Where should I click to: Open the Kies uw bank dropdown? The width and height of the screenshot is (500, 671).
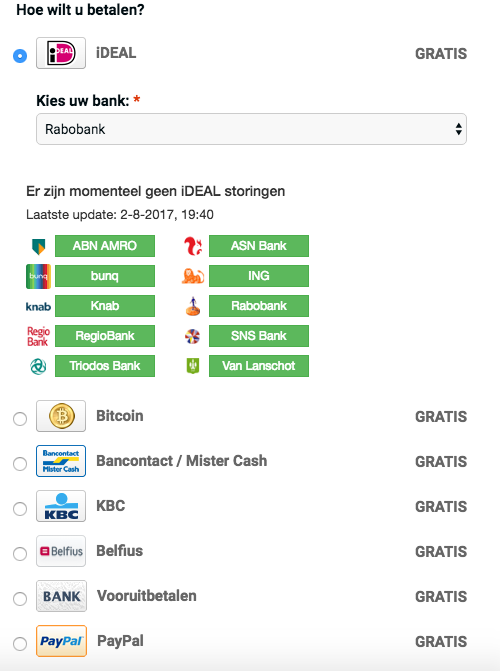click(251, 129)
